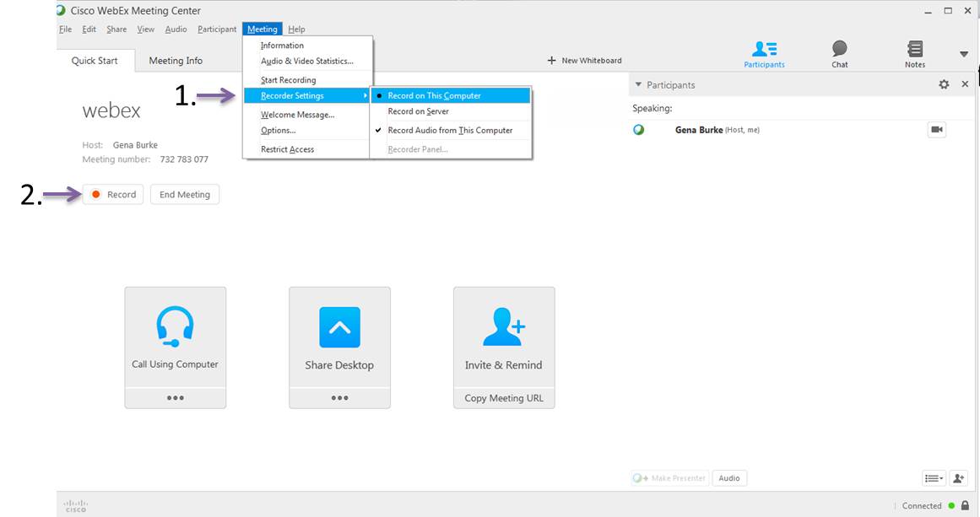Open the Share menu
This screenshot has height=517, width=980.
[116, 30]
